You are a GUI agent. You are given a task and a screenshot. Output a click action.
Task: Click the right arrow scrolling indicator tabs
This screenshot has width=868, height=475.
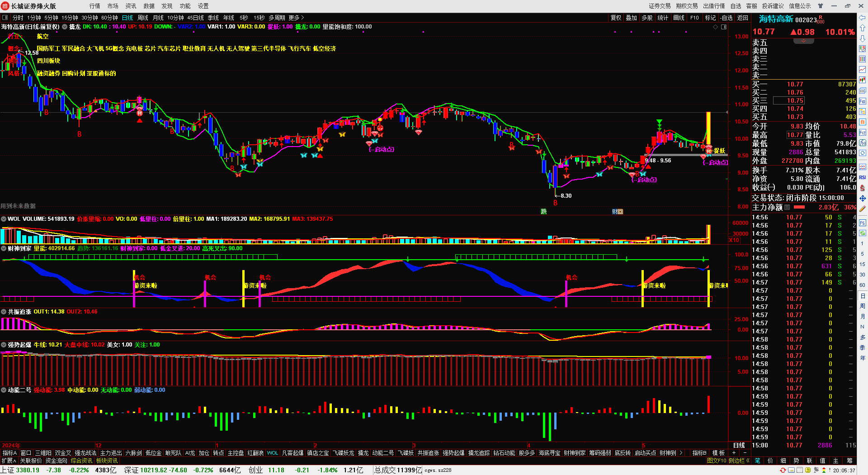click(x=681, y=453)
